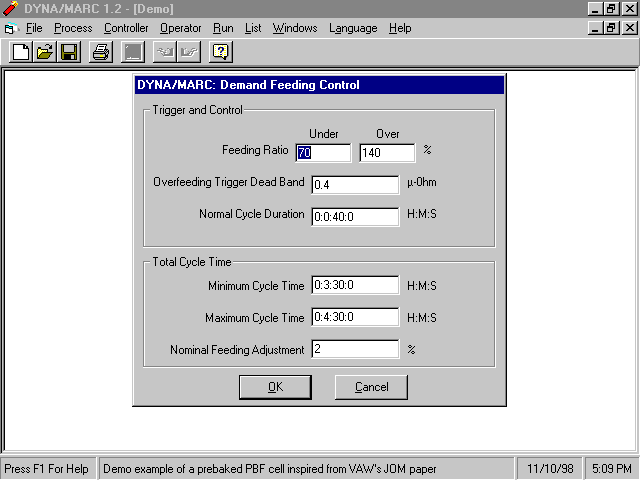Close the DYNA/MARC application window
The height and width of the screenshot is (480, 640).
coord(629,9)
